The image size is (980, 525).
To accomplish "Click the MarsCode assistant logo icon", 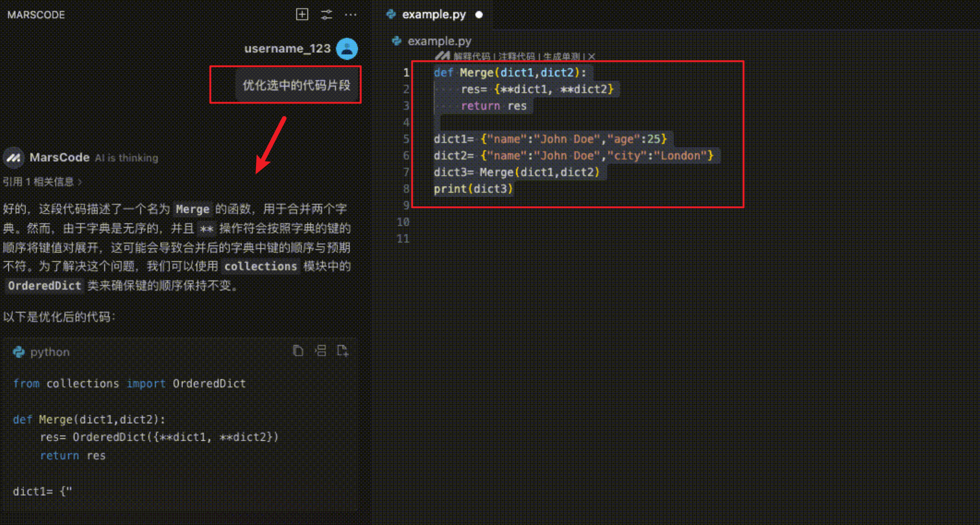I will (13, 158).
